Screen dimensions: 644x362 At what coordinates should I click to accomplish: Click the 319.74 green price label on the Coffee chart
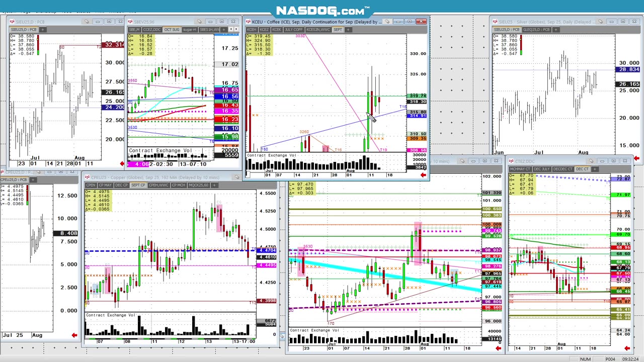(418, 96)
